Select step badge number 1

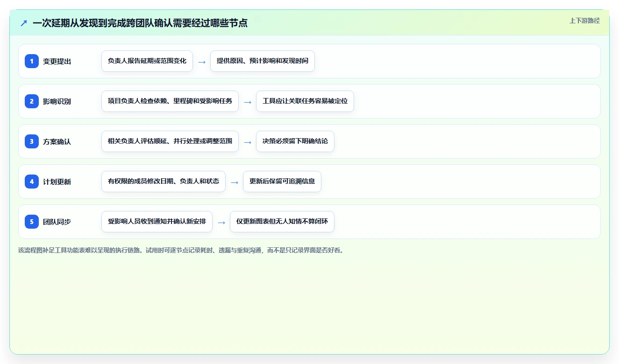pos(32,61)
